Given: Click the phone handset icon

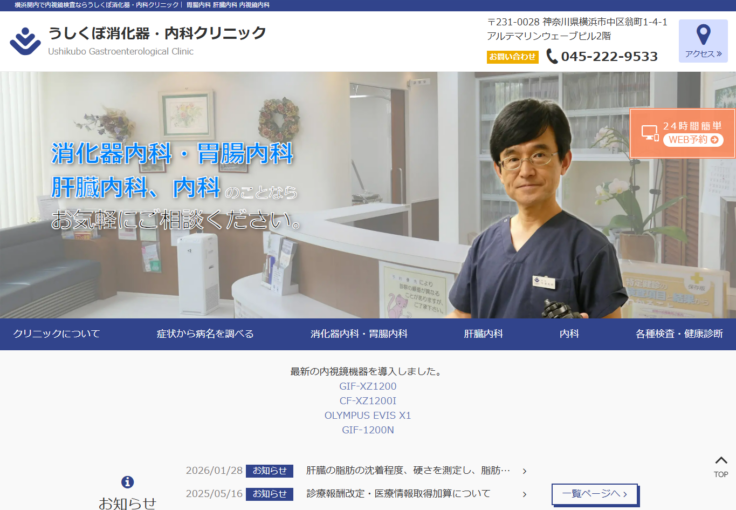Looking at the screenshot, I should pos(551,57).
